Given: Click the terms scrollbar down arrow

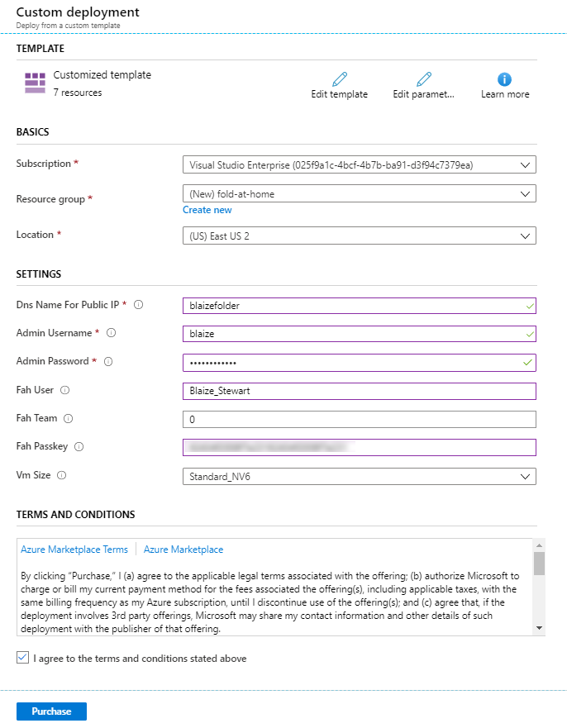Looking at the screenshot, I should pyautogui.click(x=539, y=628).
